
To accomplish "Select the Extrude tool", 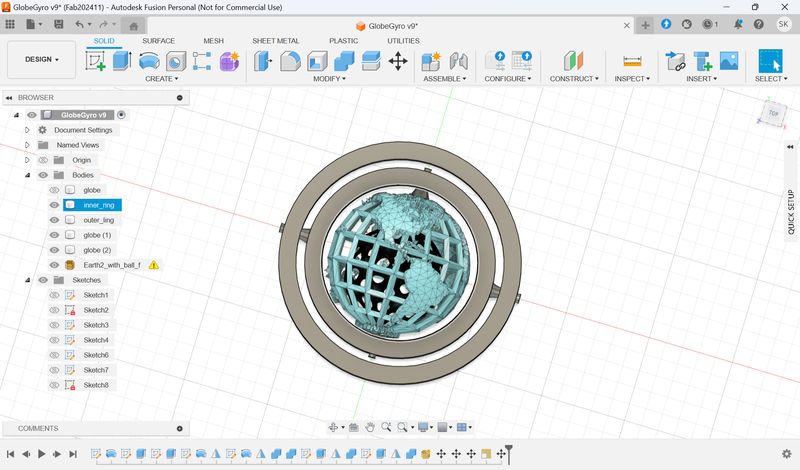I will pos(122,61).
